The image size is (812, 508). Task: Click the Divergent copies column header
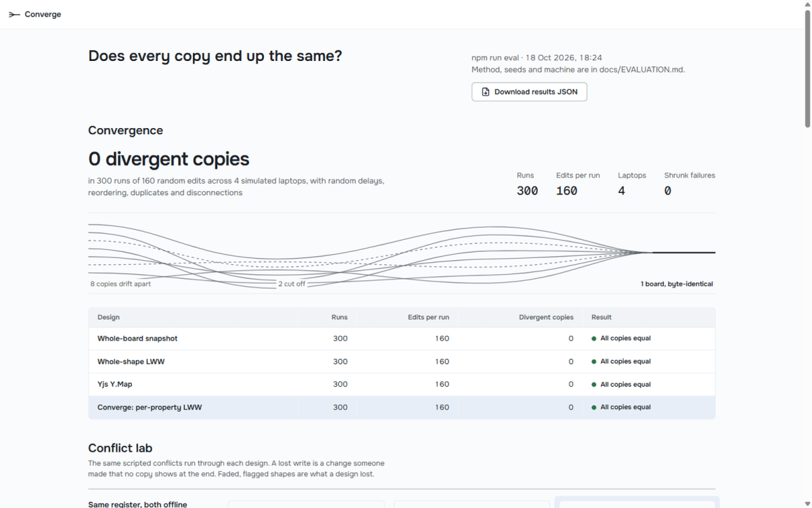click(546, 317)
